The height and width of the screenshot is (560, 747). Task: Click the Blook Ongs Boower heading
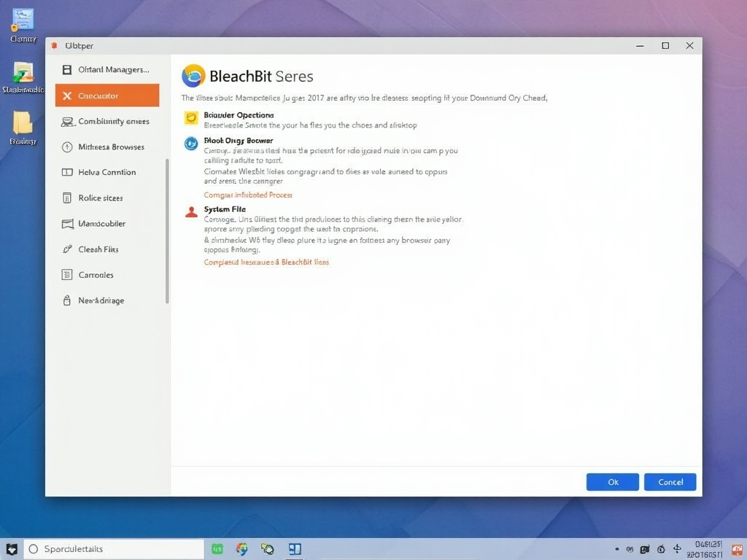239,141
